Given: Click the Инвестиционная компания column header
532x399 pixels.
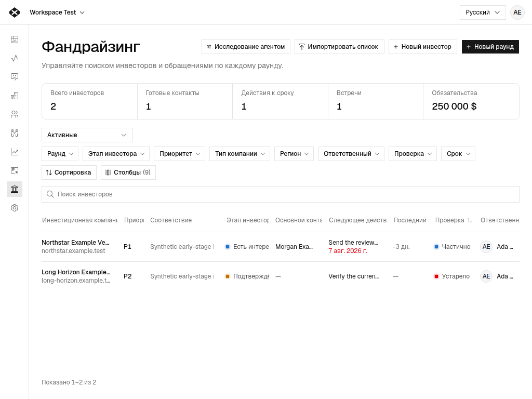Looking at the screenshot, I should [x=79, y=220].
